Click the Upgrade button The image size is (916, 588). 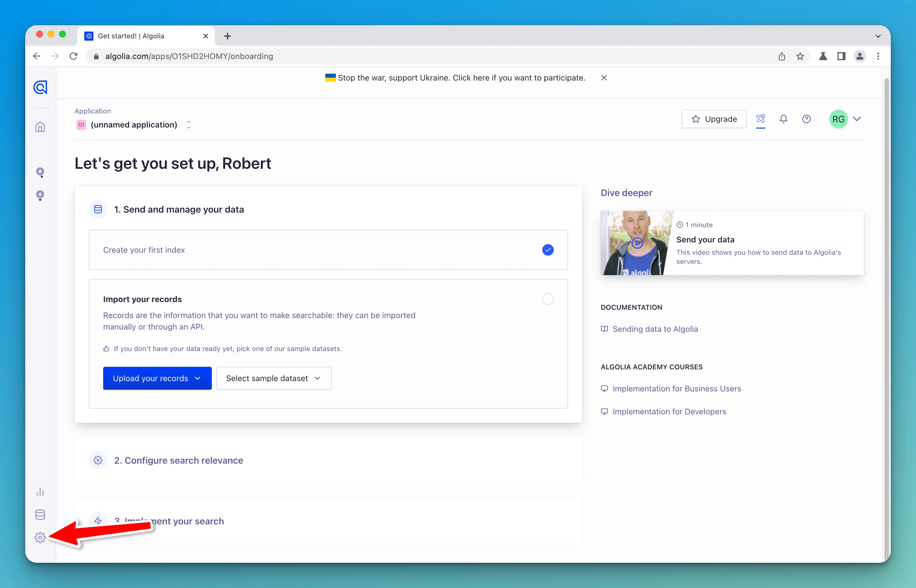[714, 119]
